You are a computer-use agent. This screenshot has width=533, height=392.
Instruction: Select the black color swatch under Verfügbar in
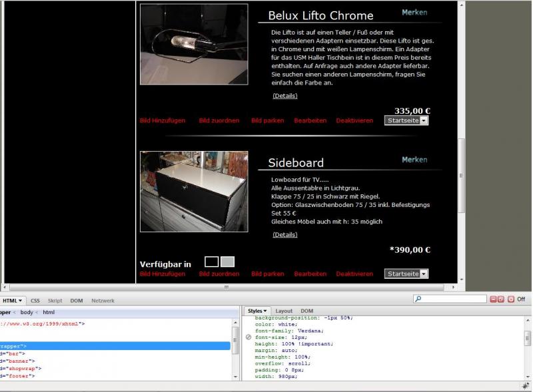211,262
